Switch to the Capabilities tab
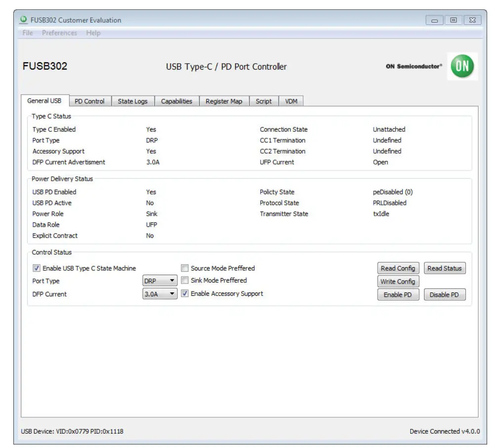This screenshot has width=502, height=448. [x=178, y=101]
